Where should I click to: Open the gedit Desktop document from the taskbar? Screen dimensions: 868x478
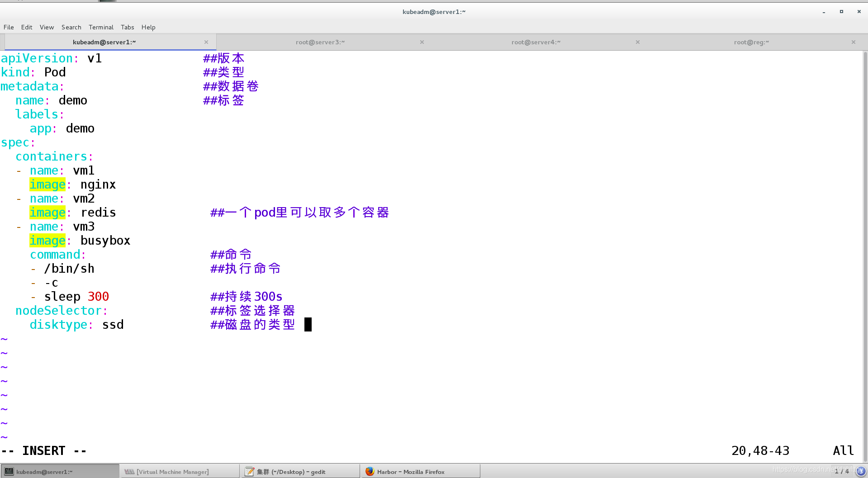click(x=300, y=472)
